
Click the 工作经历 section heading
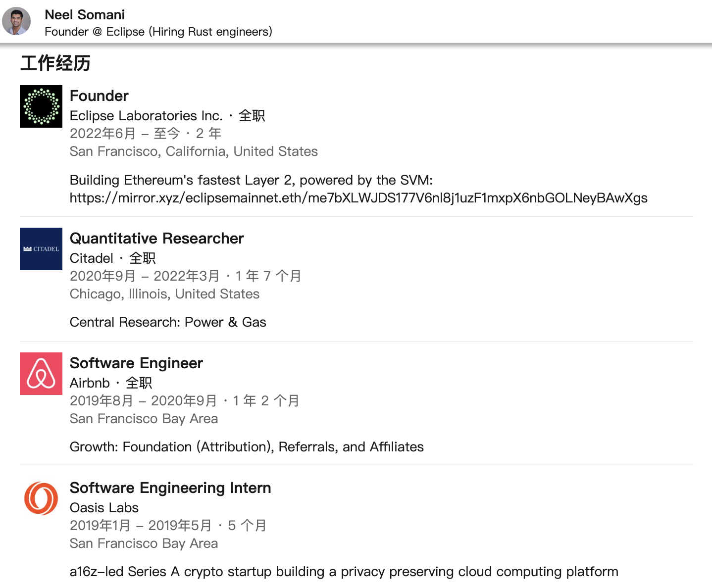click(55, 63)
